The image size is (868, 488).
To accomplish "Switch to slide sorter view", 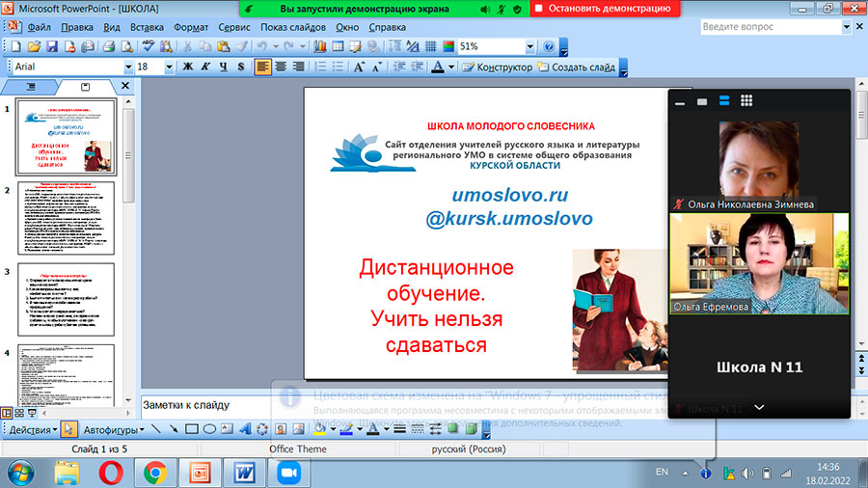I will pos(19,413).
